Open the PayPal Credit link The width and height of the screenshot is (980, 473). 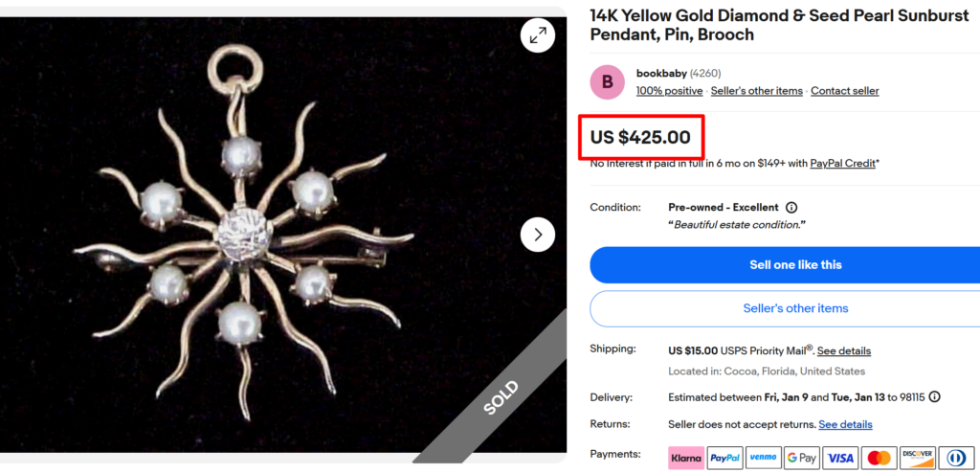point(842,164)
